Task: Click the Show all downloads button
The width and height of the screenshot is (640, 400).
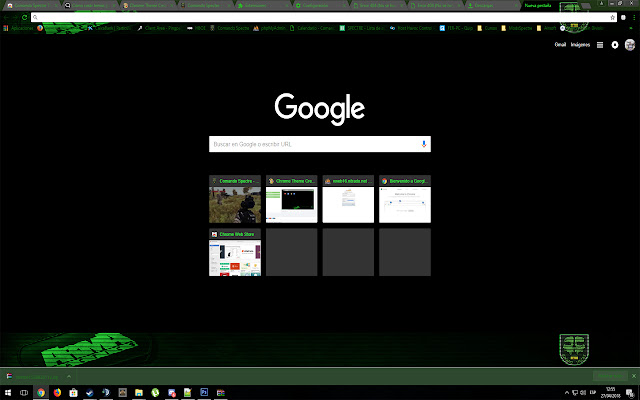Action: tap(610, 376)
